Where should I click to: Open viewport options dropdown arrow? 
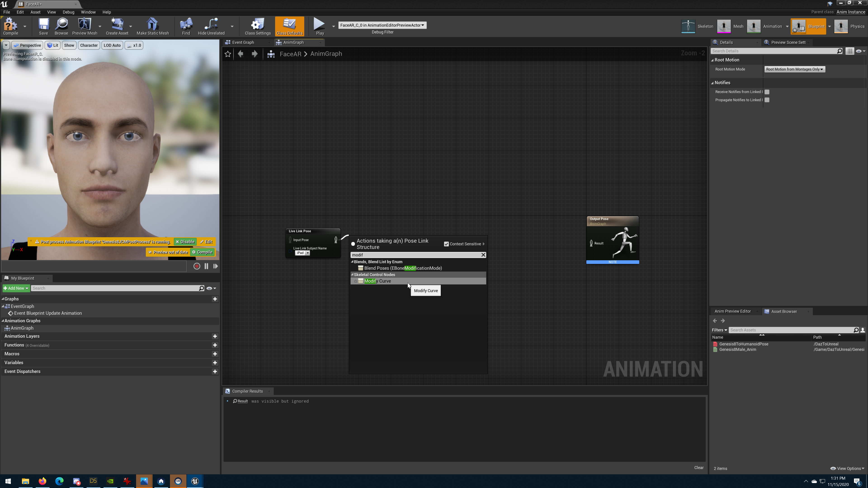click(x=6, y=45)
